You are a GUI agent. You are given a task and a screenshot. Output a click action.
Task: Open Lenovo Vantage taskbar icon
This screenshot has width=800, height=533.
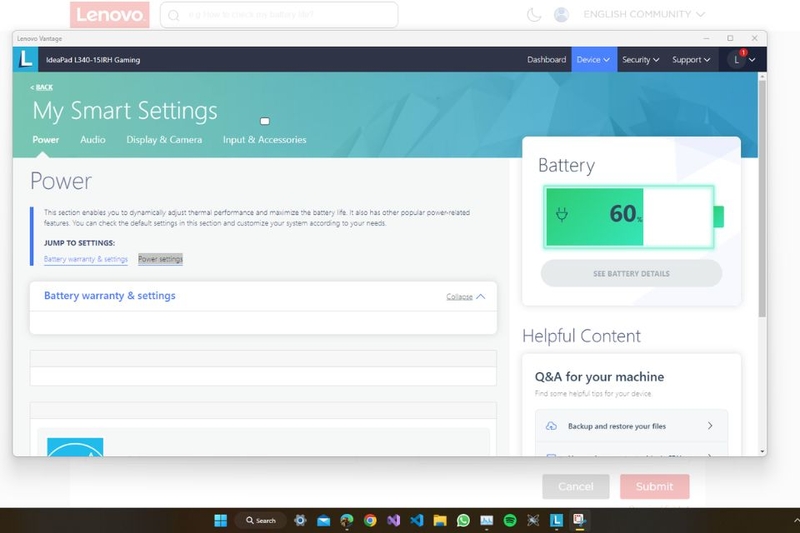tap(556, 520)
